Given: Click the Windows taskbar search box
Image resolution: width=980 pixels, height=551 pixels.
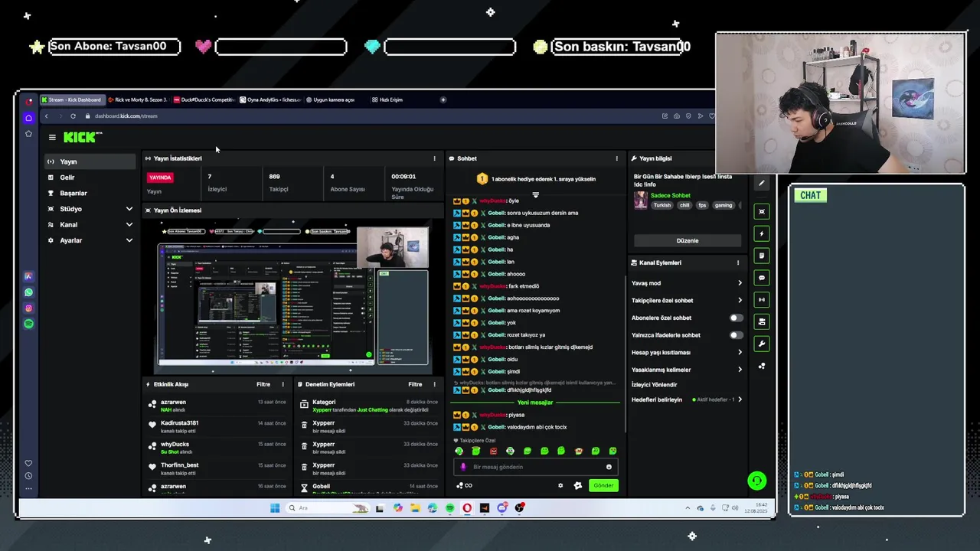Looking at the screenshot, I should click(x=328, y=508).
